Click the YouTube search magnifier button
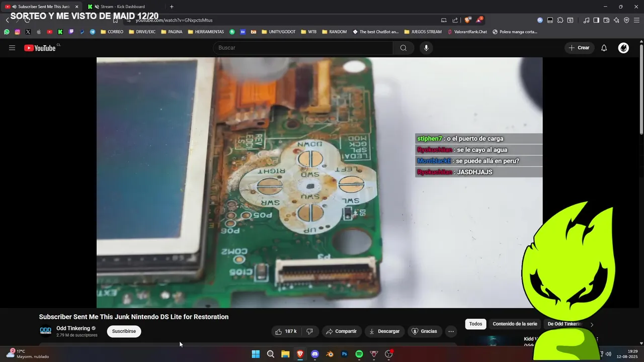 tap(404, 48)
